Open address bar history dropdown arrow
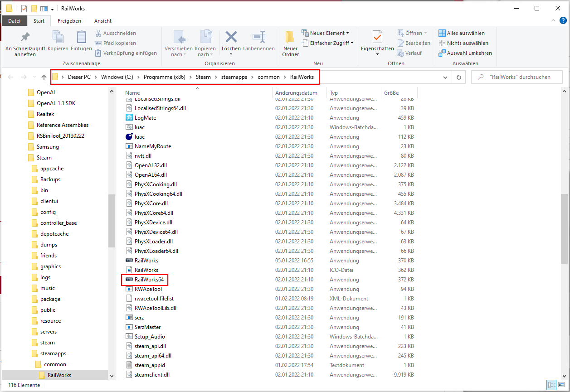 [x=445, y=77]
